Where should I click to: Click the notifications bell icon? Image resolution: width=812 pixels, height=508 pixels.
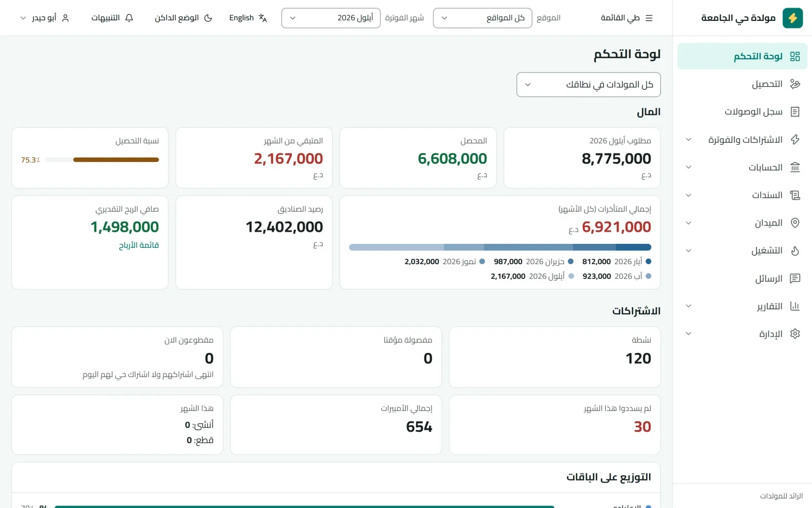coord(129,18)
